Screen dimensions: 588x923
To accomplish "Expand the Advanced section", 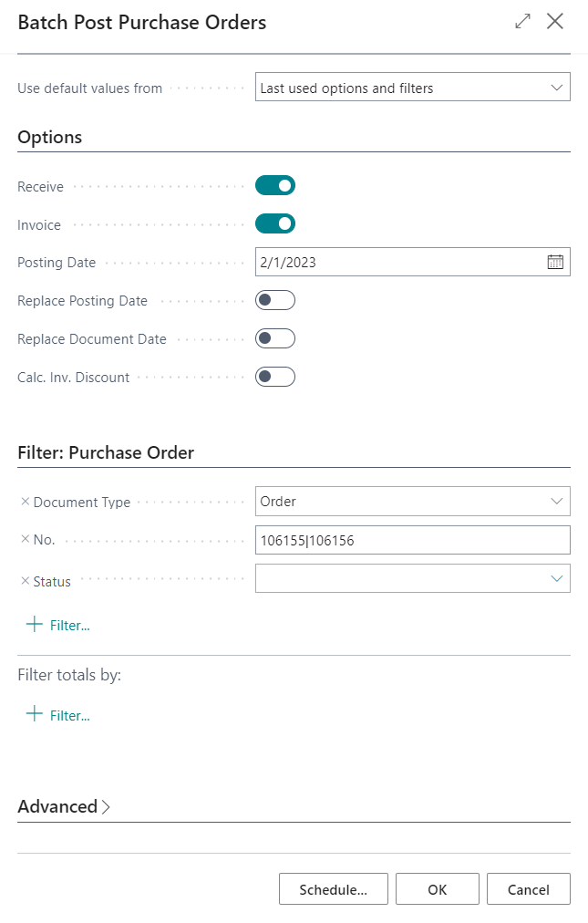I will coord(64,806).
